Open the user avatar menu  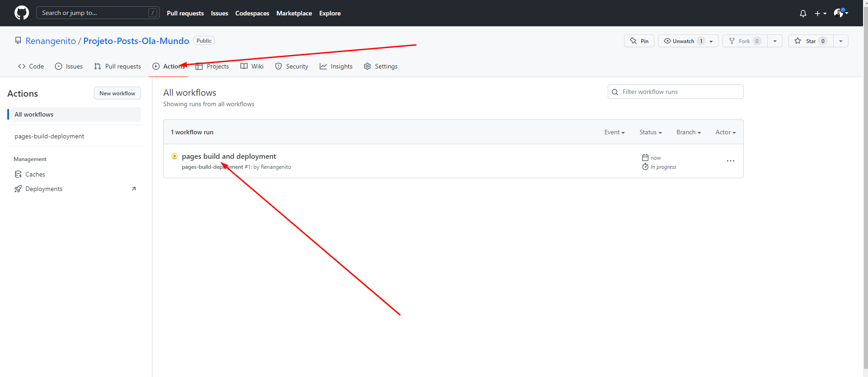(841, 13)
